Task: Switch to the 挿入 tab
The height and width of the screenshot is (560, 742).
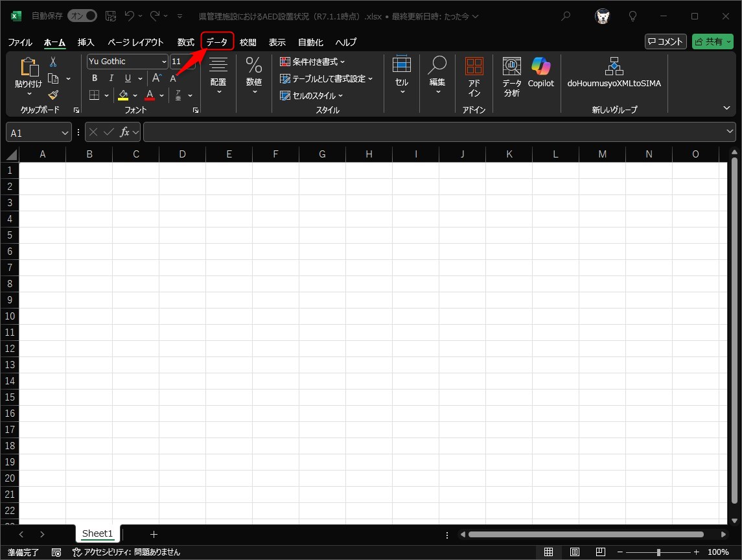Action: 86,42
